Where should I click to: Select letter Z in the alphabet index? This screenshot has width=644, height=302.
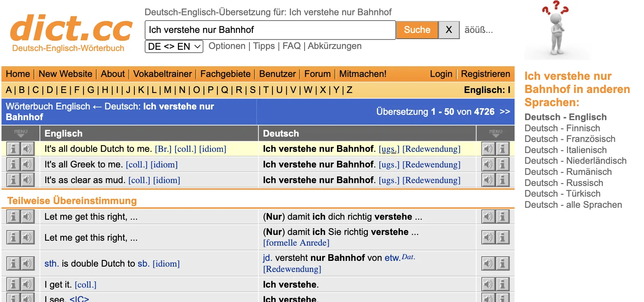pyautogui.click(x=349, y=90)
